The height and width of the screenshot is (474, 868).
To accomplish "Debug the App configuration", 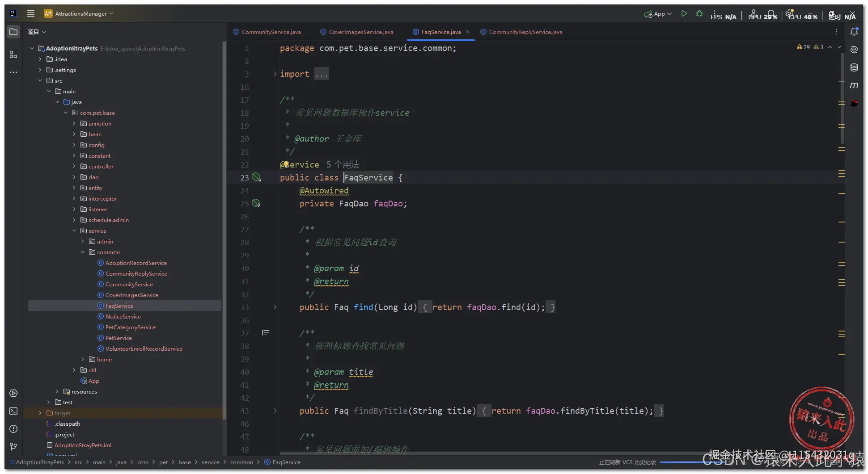I will 699,14.
